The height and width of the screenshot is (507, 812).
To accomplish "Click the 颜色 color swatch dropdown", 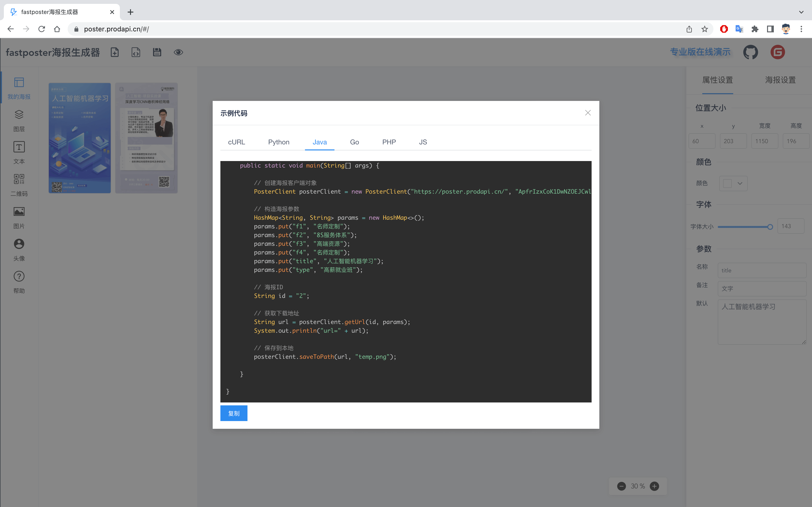I will tap(733, 183).
